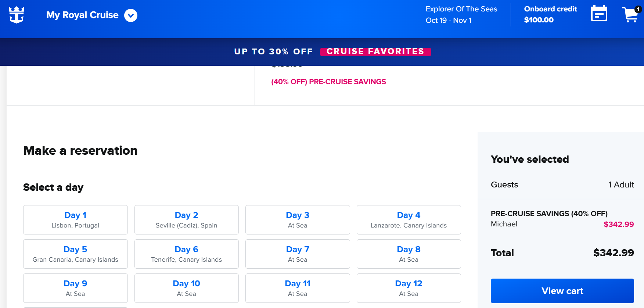This screenshot has height=308, width=644.
Task: Click the View cart button
Action: coord(562,291)
